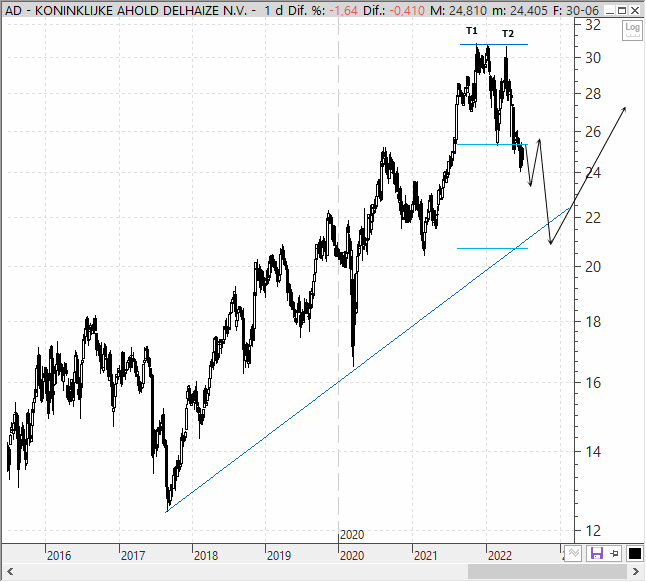The width and height of the screenshot is (646, 582).
Task: Click the 20 price axis label
Action: [x=593, y=267]
